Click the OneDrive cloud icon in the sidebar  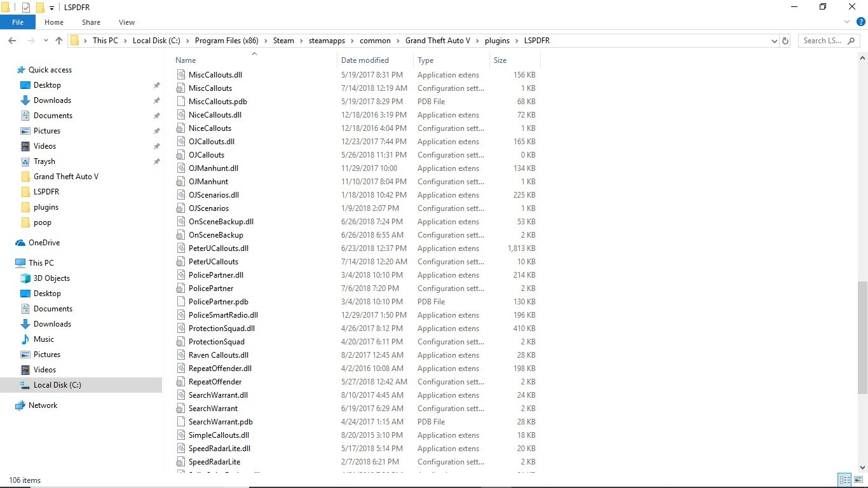tap(20, 243)
